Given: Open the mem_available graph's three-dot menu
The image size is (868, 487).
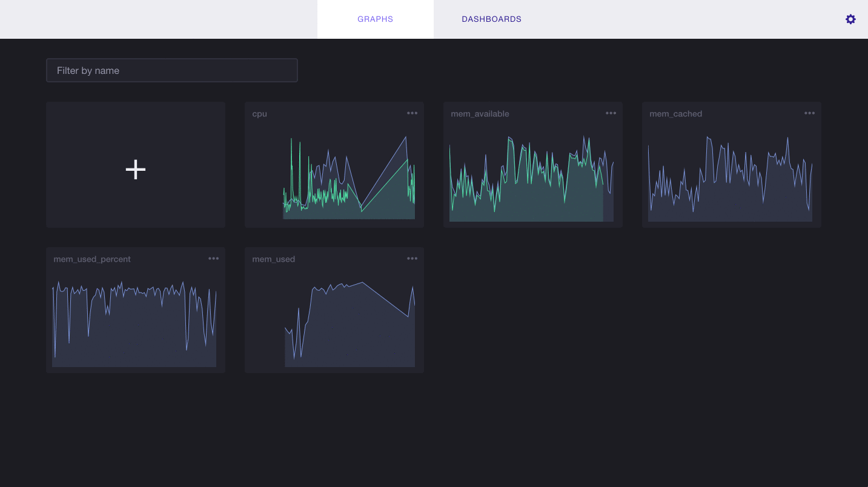Looking at the screenshot, I should [611, 113].
